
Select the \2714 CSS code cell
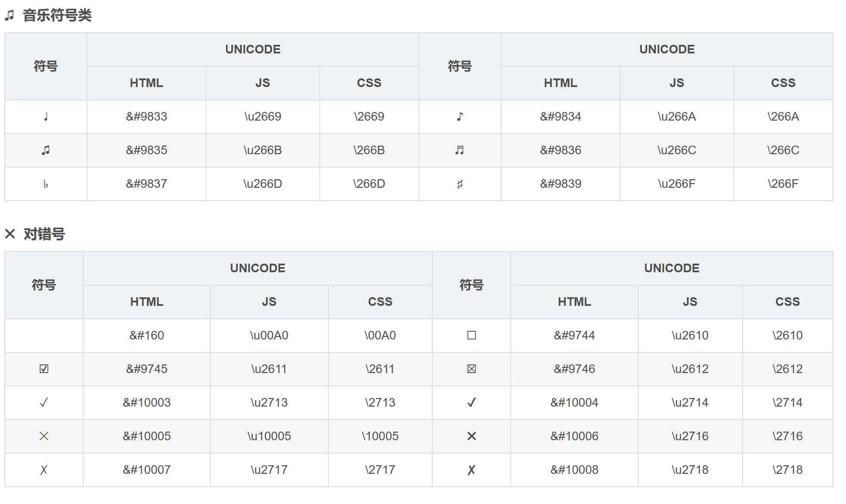click(x=788, y=403)
